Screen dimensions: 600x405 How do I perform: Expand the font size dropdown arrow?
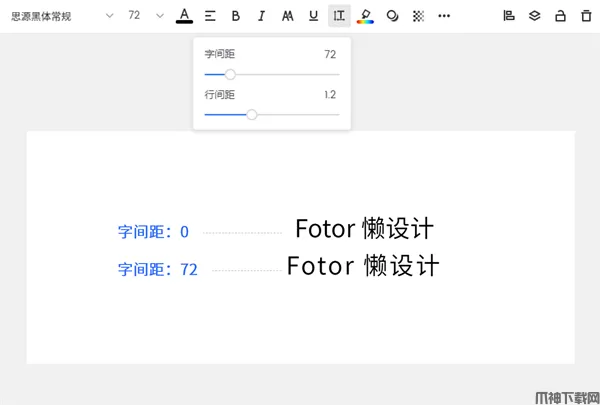click(x=160, y=16)
